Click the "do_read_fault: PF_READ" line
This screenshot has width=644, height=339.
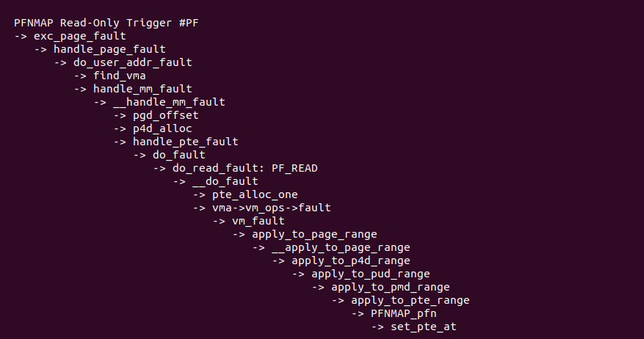[x=245, y=168]
